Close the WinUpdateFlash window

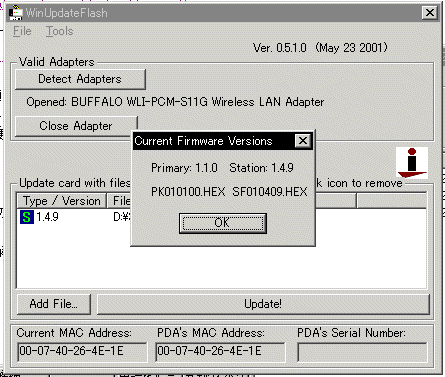tap(430, 13)
